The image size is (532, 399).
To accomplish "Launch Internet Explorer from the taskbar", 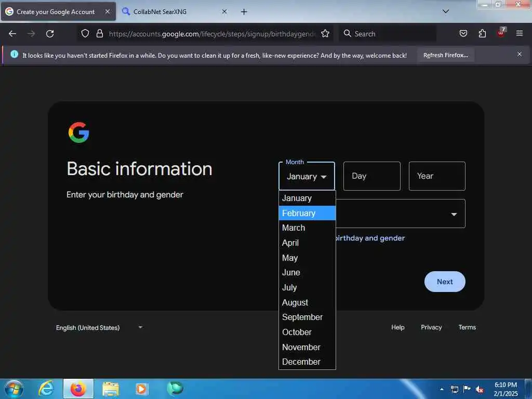I will click(x=46, y=389).
